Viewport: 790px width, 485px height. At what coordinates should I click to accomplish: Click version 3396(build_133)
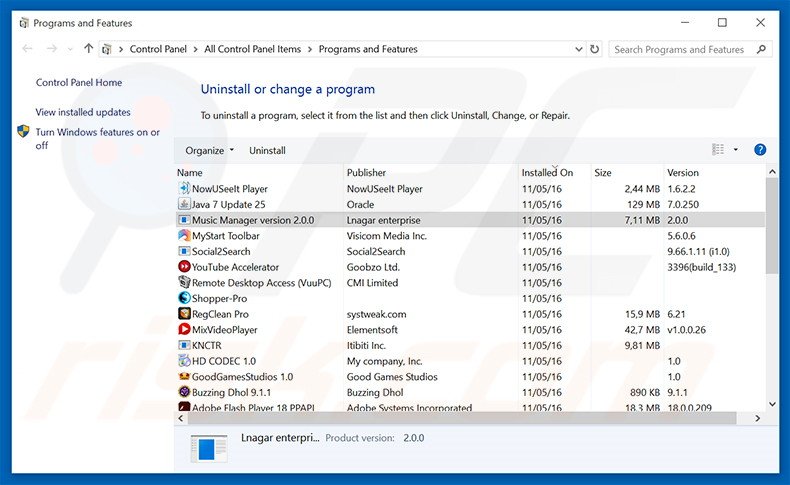click(x=701, y=267)
